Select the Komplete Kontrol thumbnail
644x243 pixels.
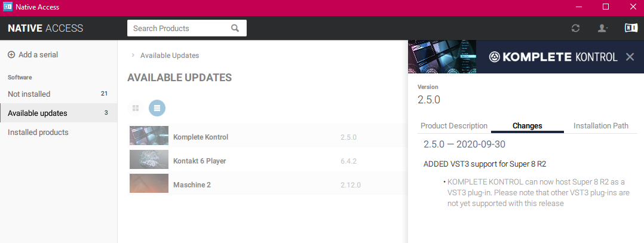149,136
